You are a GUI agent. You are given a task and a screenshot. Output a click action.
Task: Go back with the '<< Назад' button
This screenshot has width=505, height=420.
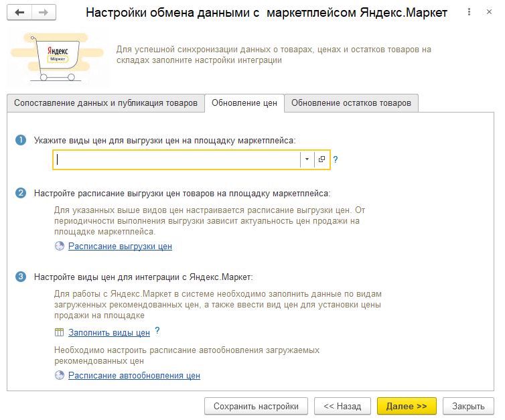coord(342,406)
